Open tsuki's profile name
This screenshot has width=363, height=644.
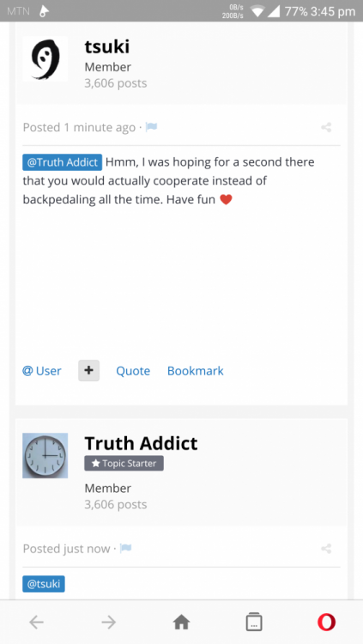[107, 46]
